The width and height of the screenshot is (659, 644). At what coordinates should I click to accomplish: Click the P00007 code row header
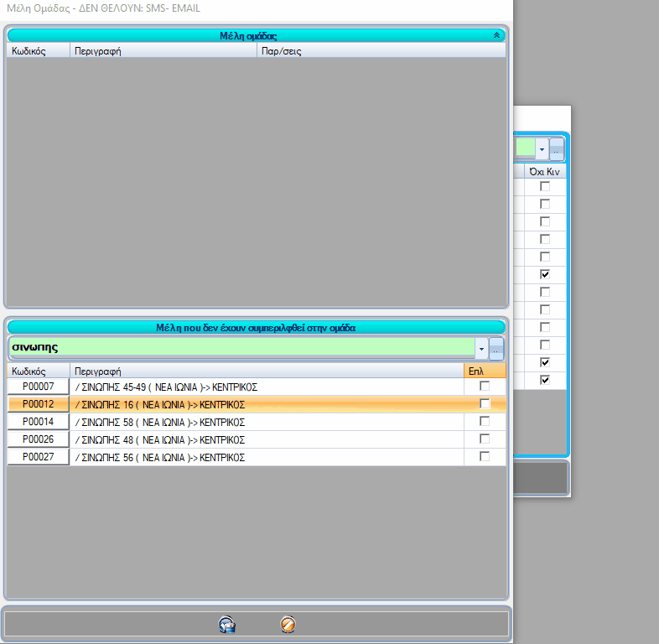click(x=39, y=387)
